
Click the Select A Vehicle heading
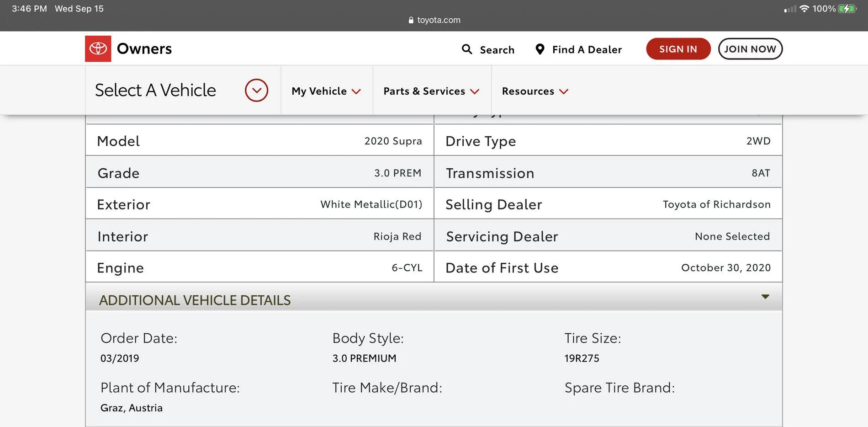pos(155,90)
